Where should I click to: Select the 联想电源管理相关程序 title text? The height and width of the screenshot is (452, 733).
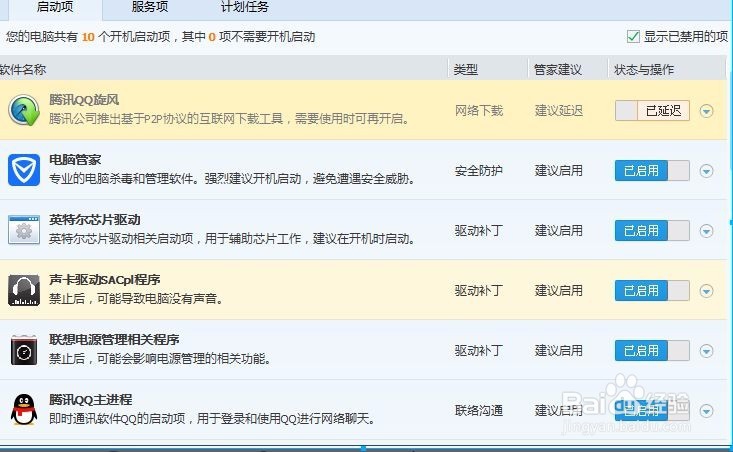click(114, 339)
